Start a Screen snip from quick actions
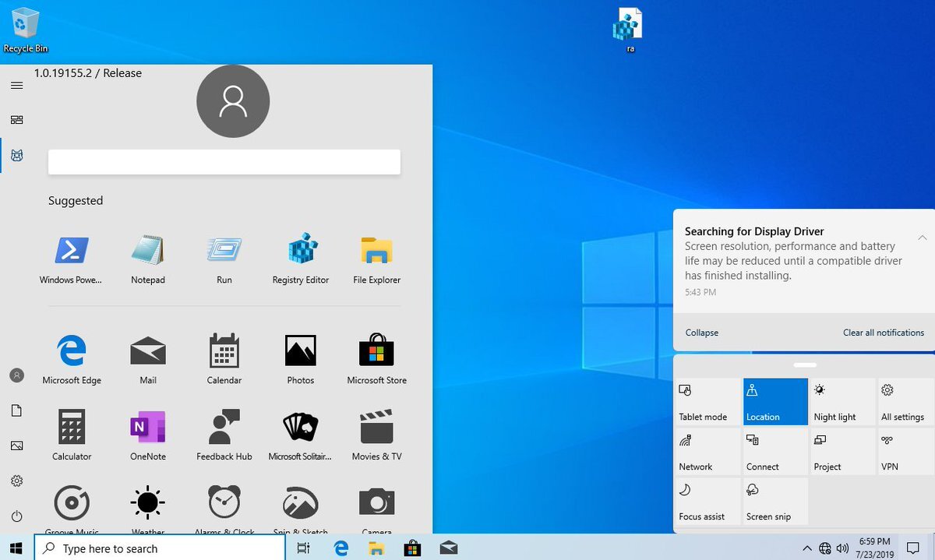Screen dimensions: 935x560 click(775, 501)
